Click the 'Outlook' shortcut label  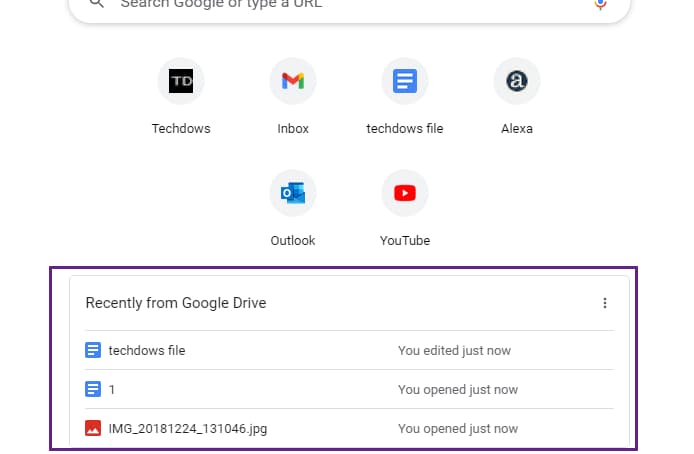293,241
